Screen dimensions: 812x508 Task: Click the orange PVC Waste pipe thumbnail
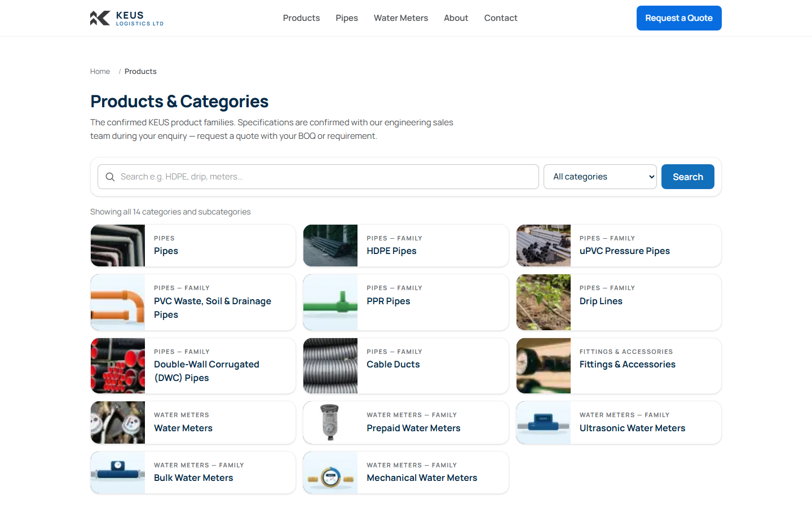click(x=118, y=303)
